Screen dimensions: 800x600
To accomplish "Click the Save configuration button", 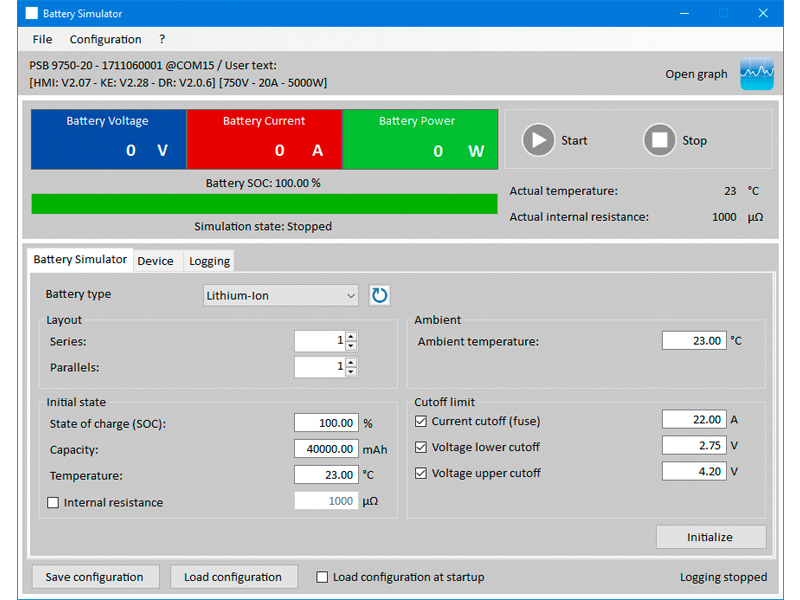I will [x=94, y=577].
